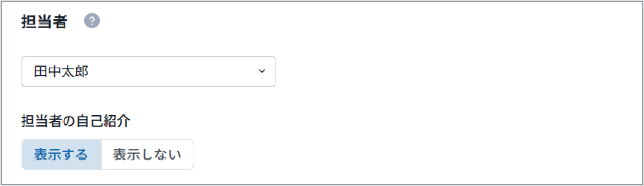Click the 担当者の自己紹介 label
This screenshot has height=186, width=644.
[x=75, y=121]
